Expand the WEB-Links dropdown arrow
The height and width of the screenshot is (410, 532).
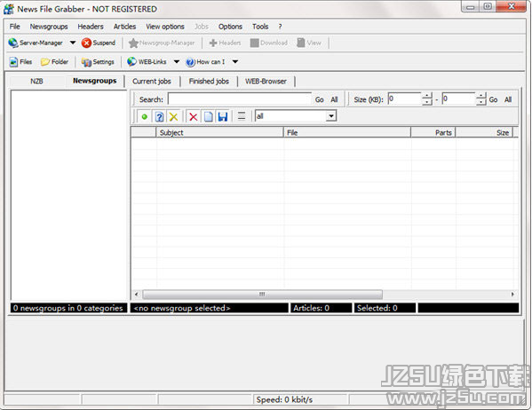pyautogui.click(x=177, y=62)
